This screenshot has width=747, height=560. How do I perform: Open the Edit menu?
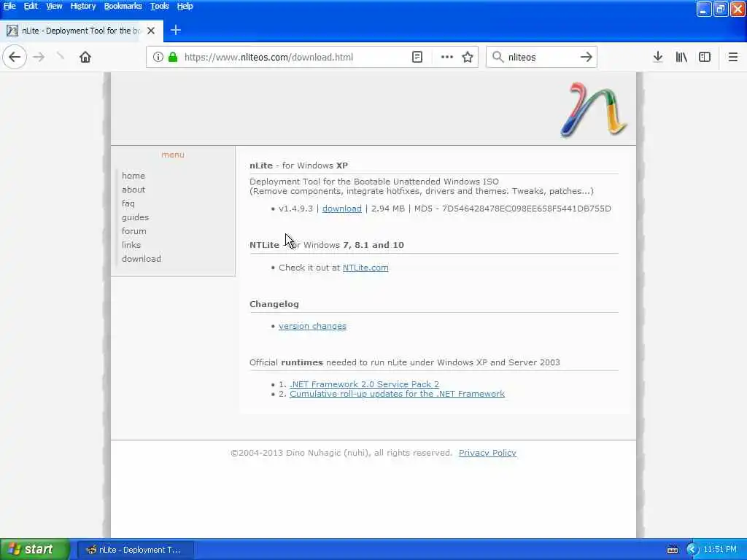(31, 6)
